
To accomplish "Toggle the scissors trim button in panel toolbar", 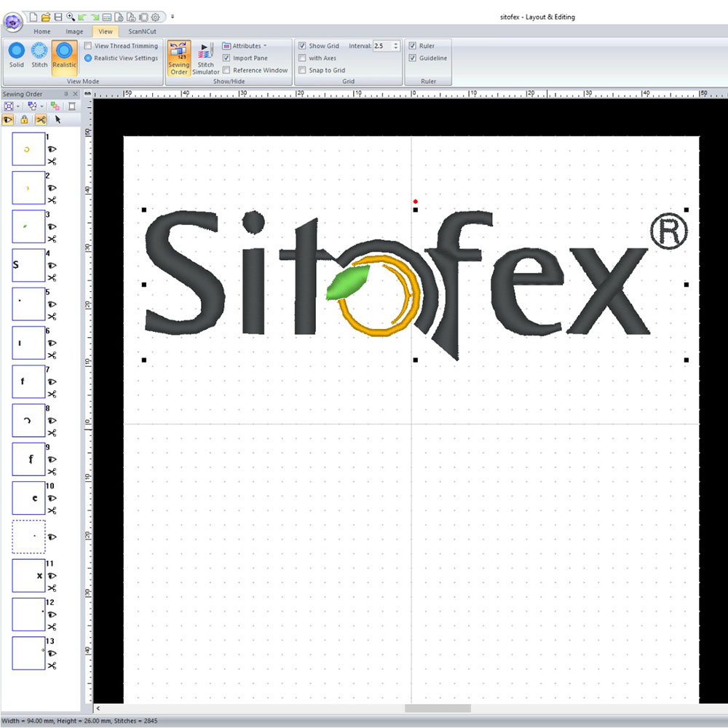I will click(x=41, y=120).
